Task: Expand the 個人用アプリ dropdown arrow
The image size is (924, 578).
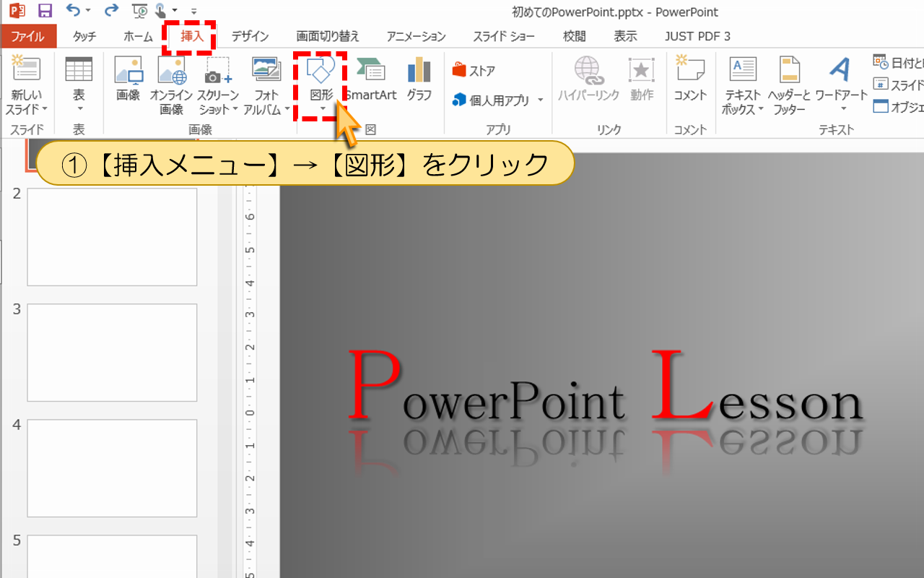Action: [540, 100]
